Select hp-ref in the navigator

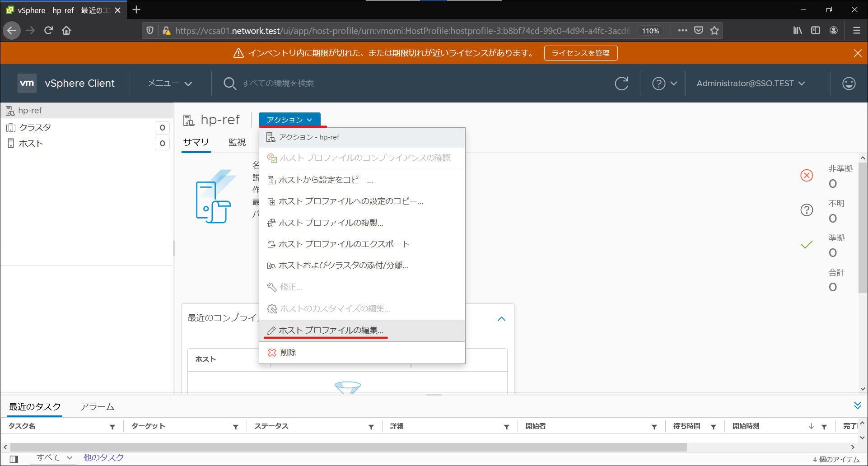87,110
